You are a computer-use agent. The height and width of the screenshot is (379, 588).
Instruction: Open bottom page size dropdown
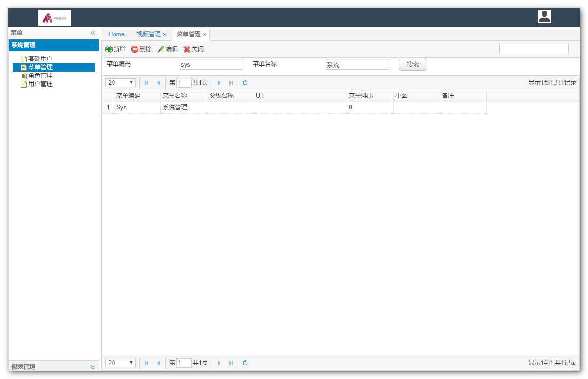120,363
